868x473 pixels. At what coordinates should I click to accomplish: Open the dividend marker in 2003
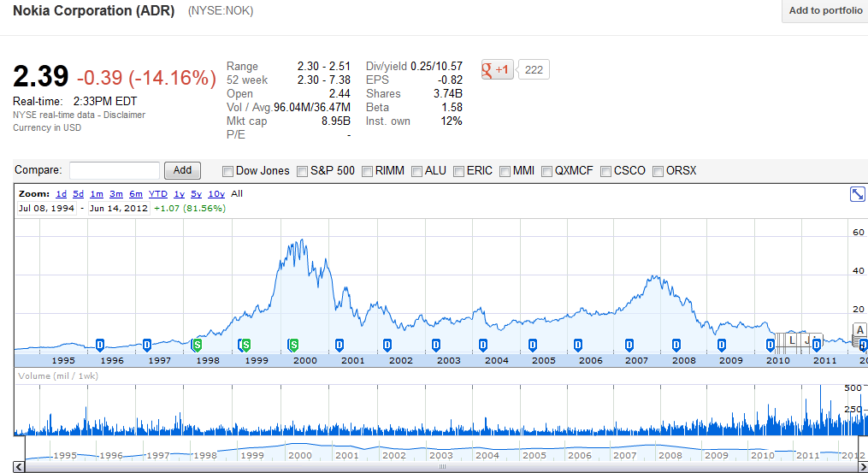tap(436, 345)
